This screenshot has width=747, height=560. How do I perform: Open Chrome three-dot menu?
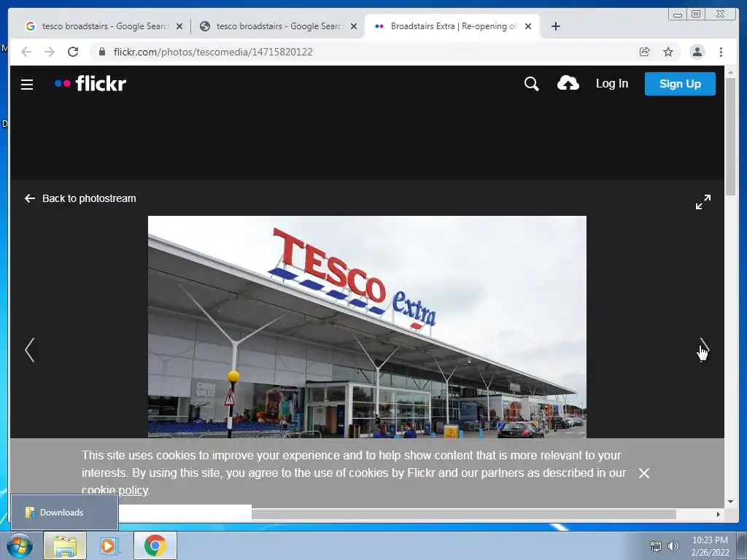point(721,52)
